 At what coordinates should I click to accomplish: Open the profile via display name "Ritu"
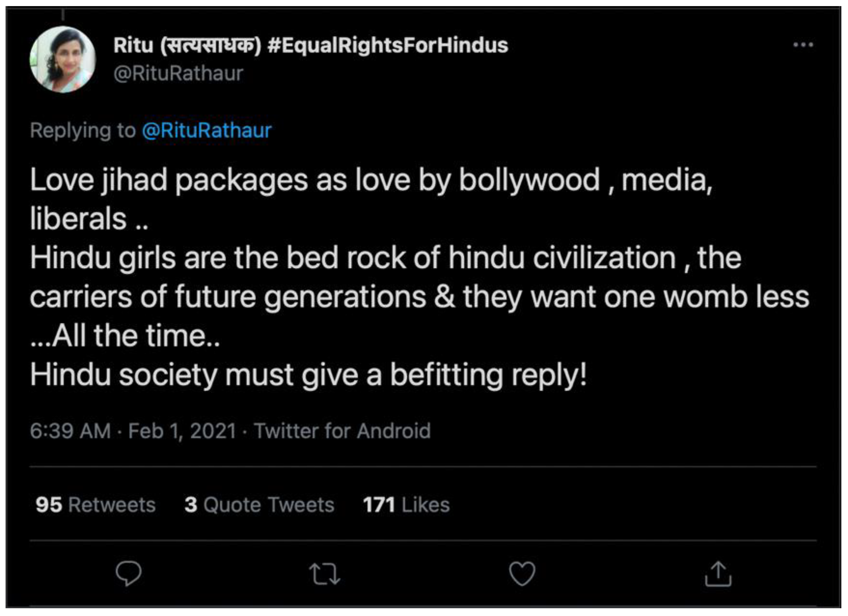[x=133, y=46]
